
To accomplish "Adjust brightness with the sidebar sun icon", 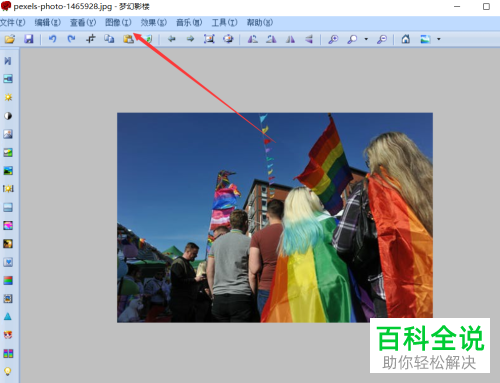I will (x=8, y=97).
